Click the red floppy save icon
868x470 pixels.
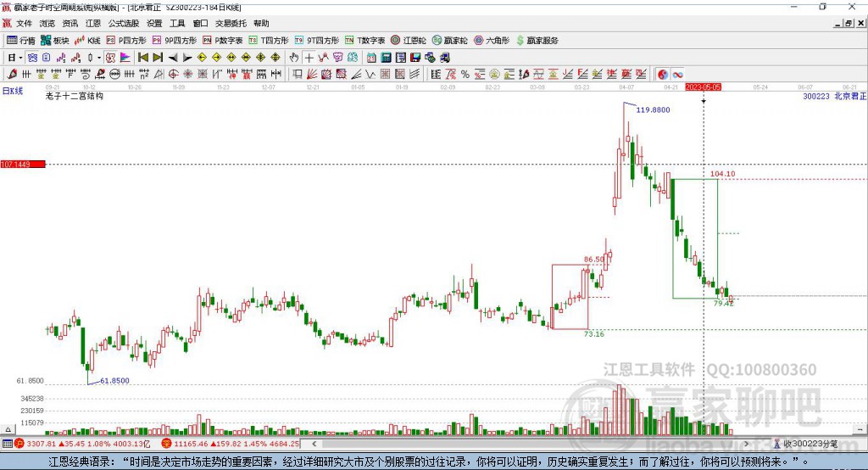click(x=415, y=58)
